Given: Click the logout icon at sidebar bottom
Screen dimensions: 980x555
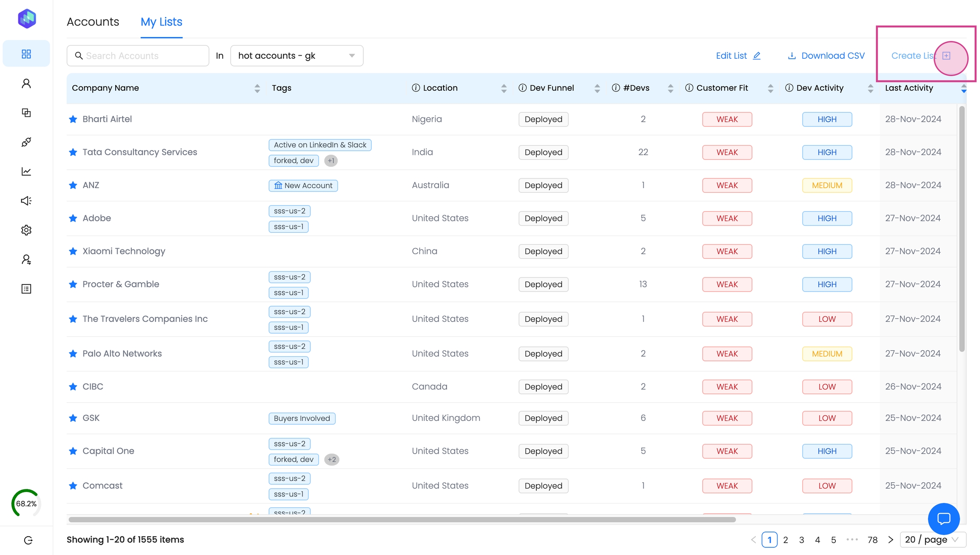Looking at the screenshot, I should pos(28,540).
